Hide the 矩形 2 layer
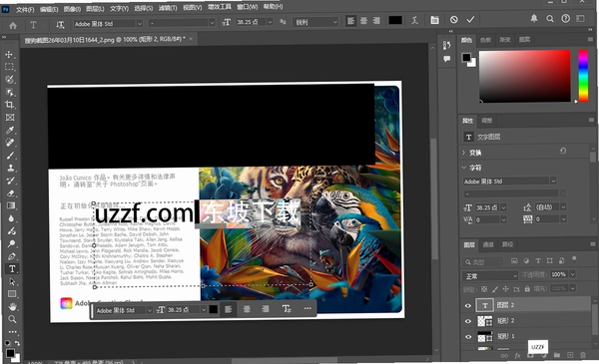Image resolution: width=599 pixels, height=364 pixels. click(x=468, y=321)
